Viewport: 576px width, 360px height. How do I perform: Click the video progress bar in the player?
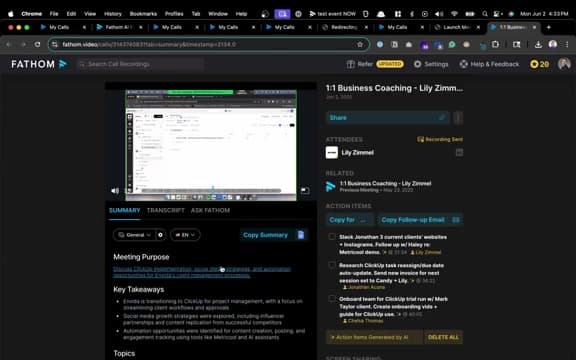pyautogui.click(x=211, y=191)
